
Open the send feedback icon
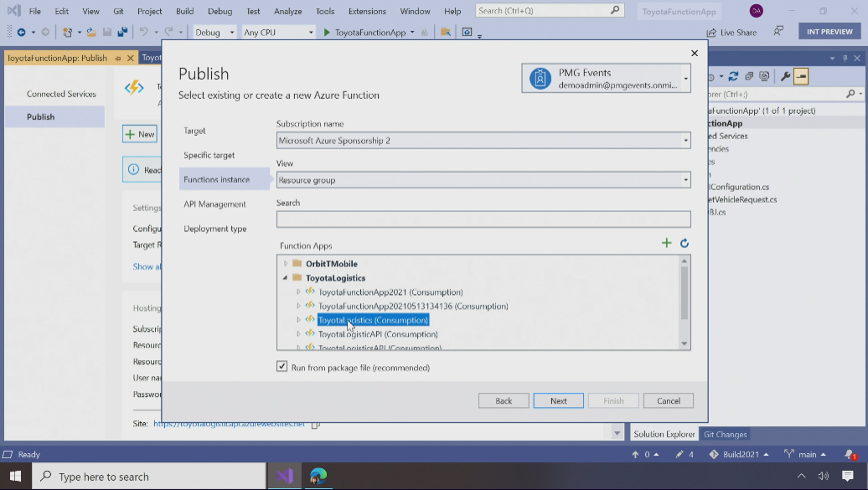tap(778, 32)
